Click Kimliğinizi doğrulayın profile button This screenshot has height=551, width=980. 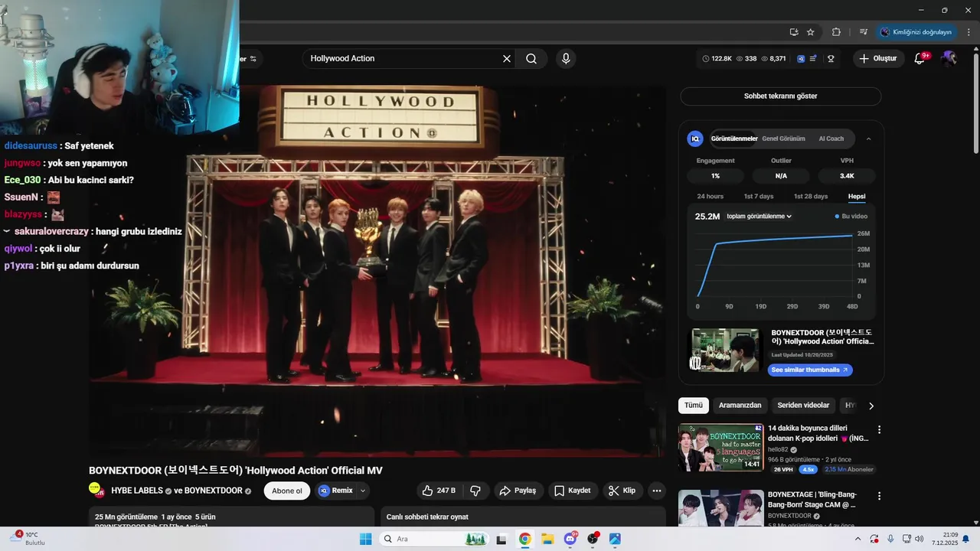(916, 32)
